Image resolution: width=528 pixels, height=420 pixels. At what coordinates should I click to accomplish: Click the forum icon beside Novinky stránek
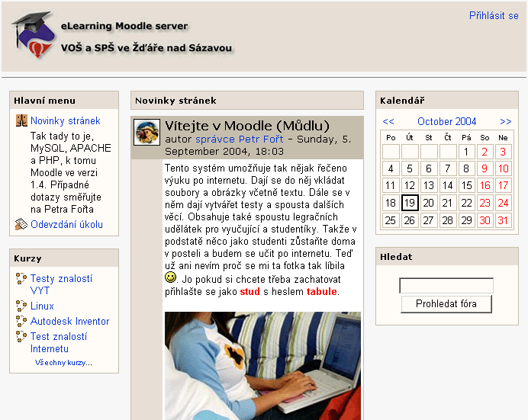tap(21, 120)
